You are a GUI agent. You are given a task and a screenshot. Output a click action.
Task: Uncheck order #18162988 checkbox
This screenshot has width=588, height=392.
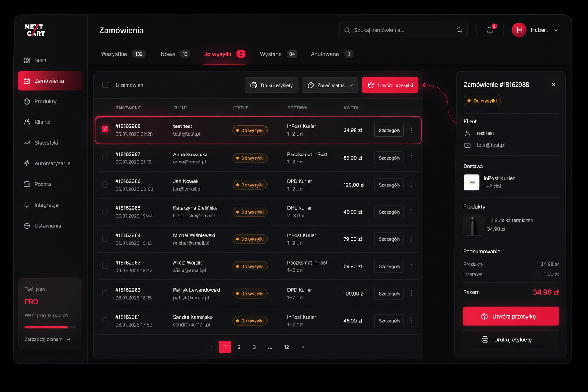point(105,129)
